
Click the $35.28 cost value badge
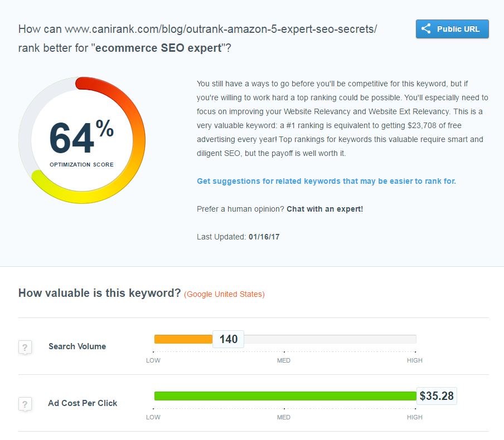coord(437,396)
